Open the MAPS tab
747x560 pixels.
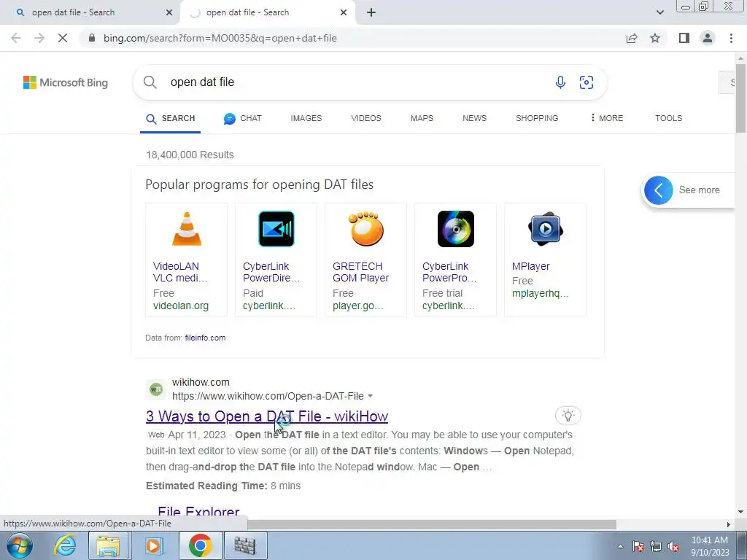click(422, 118)
